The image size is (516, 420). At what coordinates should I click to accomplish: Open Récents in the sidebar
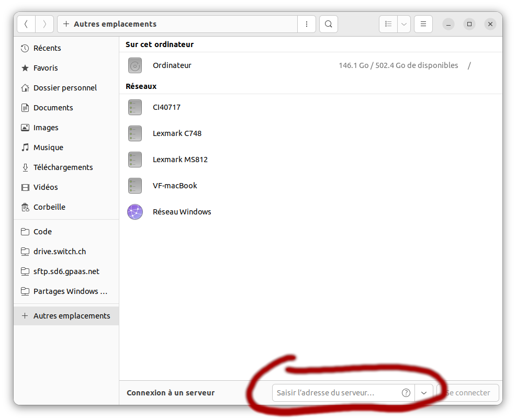point(47,48)
